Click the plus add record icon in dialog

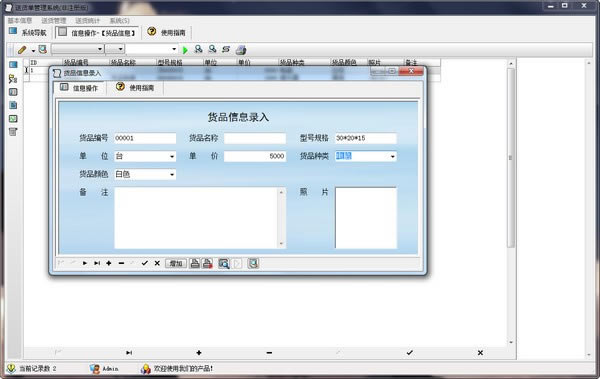[109, 263]
